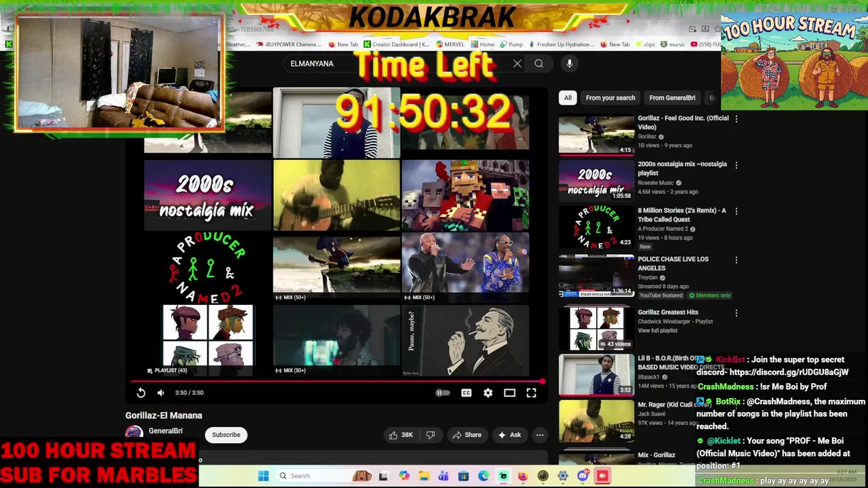This screenshot has width=868, height=488.
Task: Open the clips bookmark
Action: point(645,45)
